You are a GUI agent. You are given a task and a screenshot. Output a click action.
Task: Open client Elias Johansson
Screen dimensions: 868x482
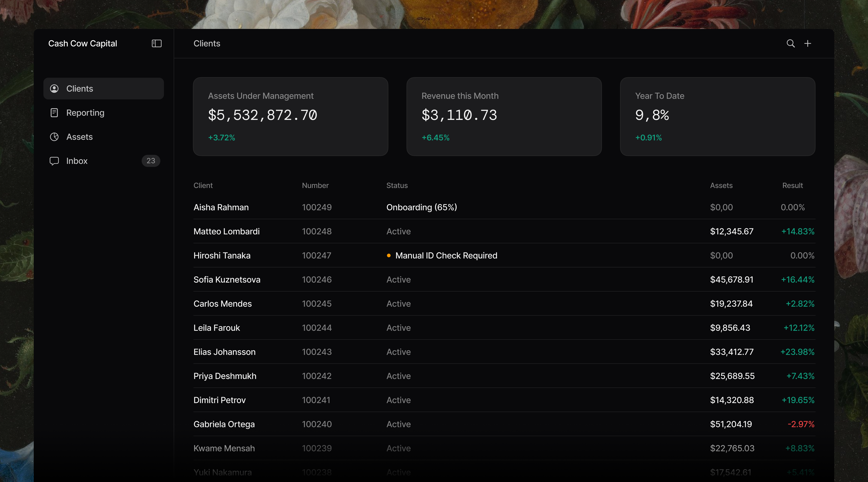click(224, 352)
